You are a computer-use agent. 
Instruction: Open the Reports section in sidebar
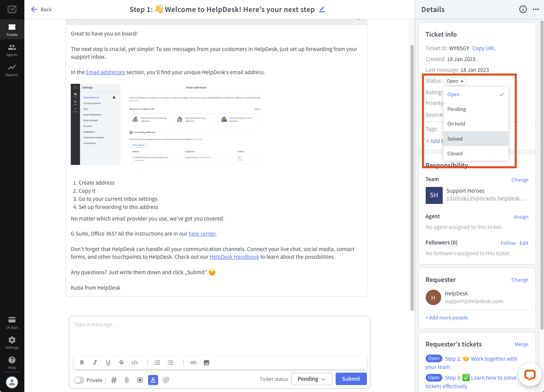[12, 70]
